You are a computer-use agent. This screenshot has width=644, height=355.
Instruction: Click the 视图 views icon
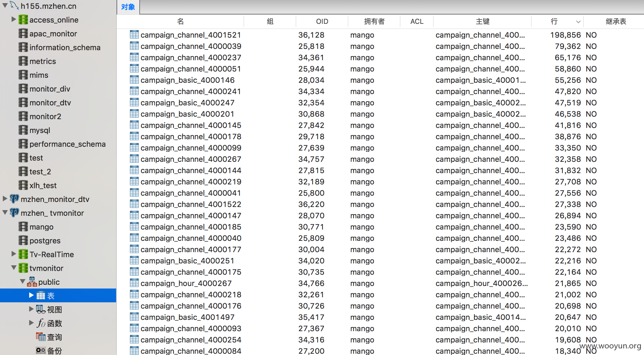click(40, 310)
